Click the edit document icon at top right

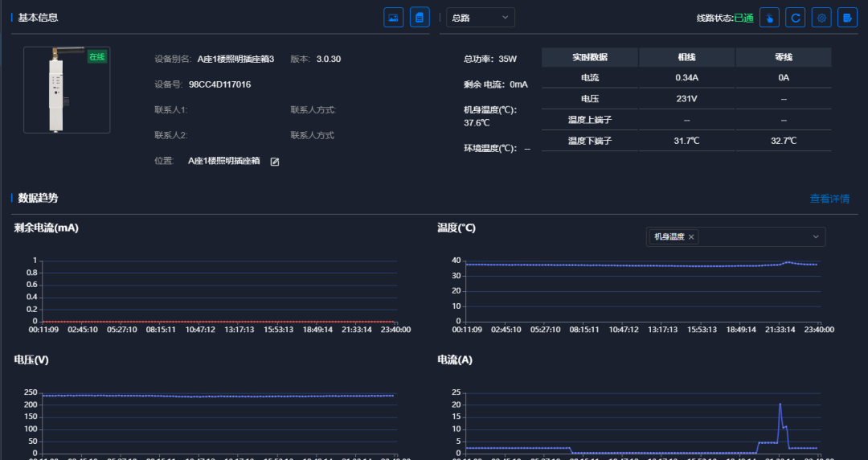click(x=847, y=18)
